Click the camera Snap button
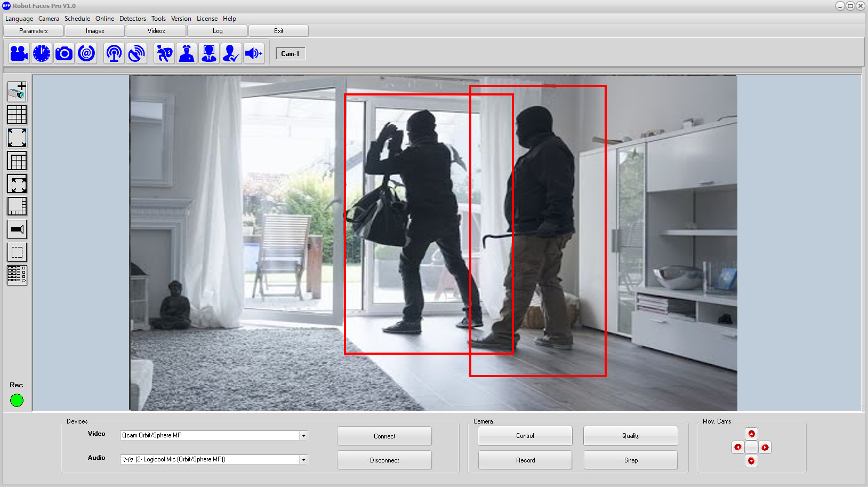Viewport: 868px width, 487px height. (x=630, y=460)
